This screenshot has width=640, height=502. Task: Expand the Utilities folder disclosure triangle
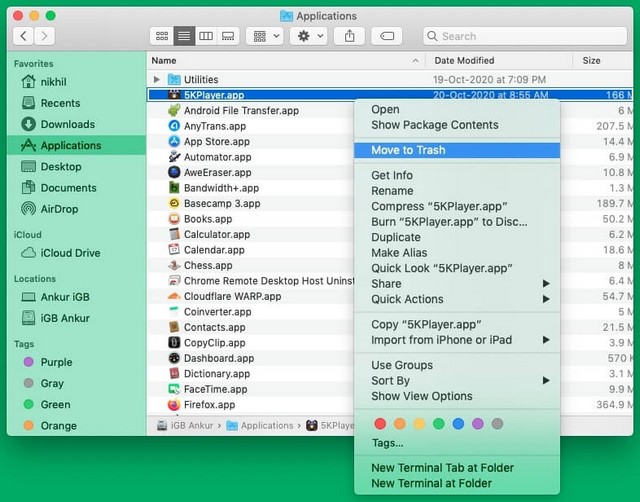point(156,80)
